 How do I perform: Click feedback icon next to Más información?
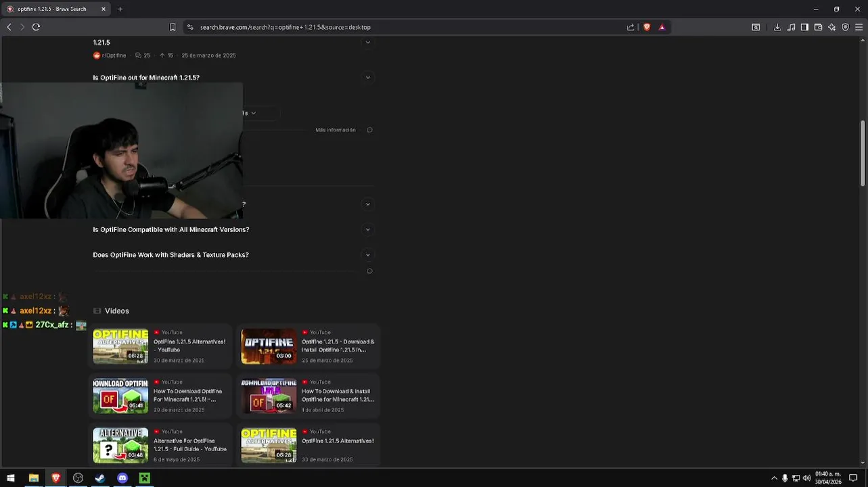[369, 130]
